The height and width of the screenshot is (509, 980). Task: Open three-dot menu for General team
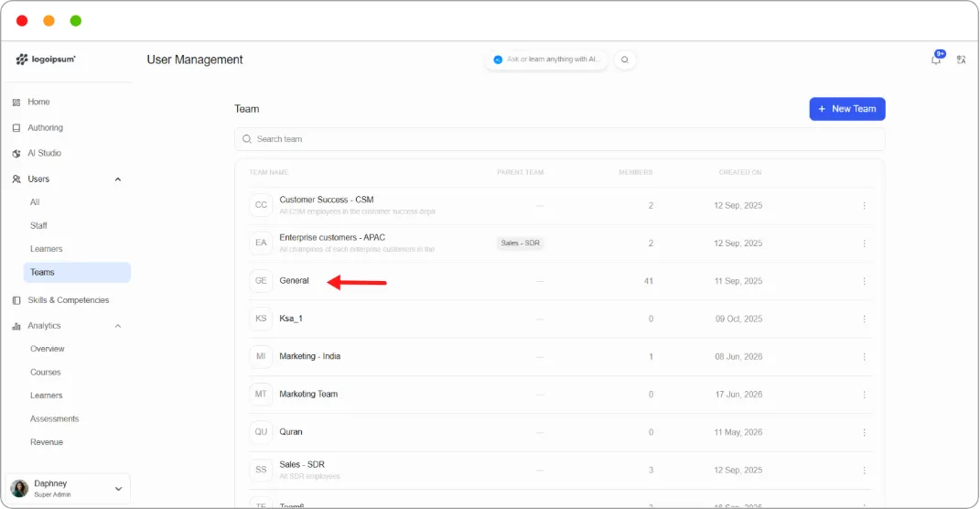[865, 281]
